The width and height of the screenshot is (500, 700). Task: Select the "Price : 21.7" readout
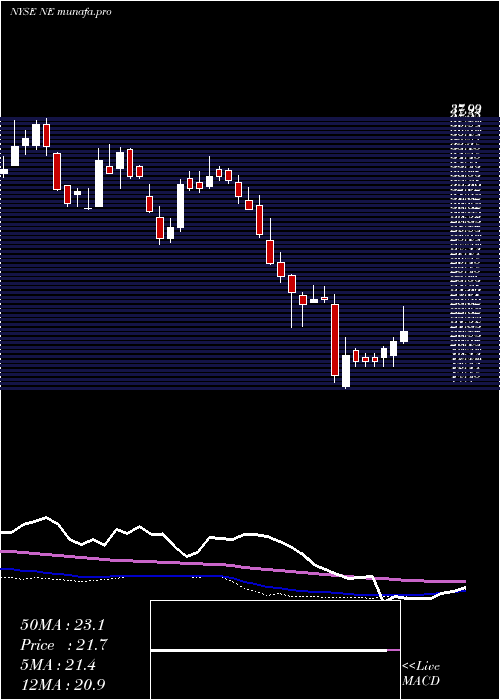click(x=64, y=645)
